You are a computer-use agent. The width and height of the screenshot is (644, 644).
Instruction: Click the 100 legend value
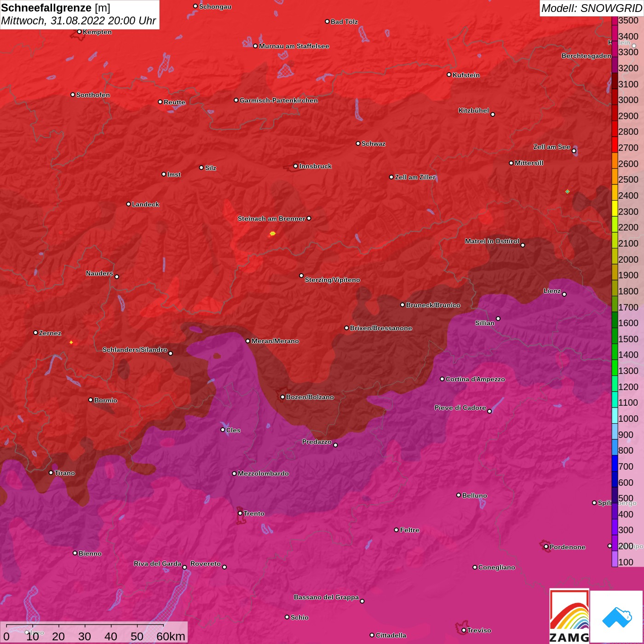(626, 562)
